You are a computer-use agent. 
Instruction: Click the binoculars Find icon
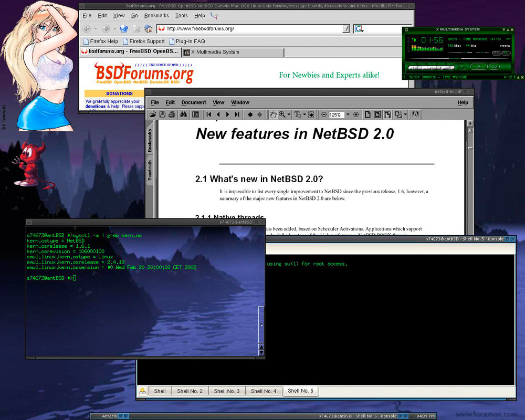click(184, 114)
